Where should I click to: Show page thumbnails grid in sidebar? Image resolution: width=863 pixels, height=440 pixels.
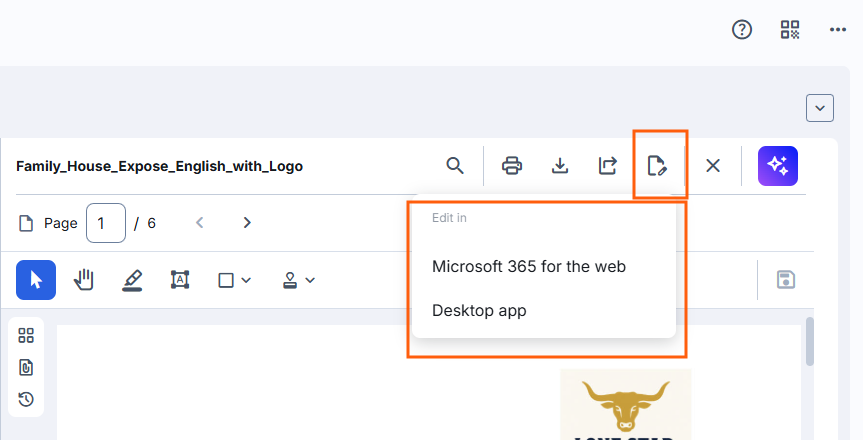coord(26,335)
